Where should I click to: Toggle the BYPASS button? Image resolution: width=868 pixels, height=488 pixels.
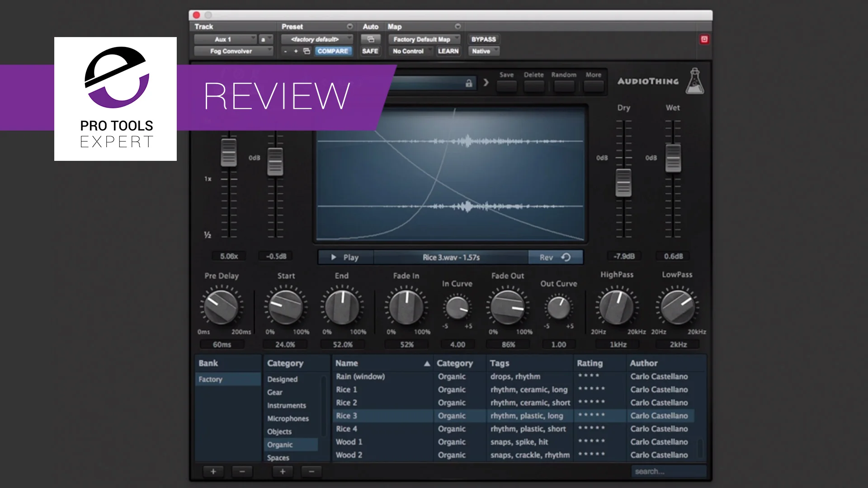483,39
